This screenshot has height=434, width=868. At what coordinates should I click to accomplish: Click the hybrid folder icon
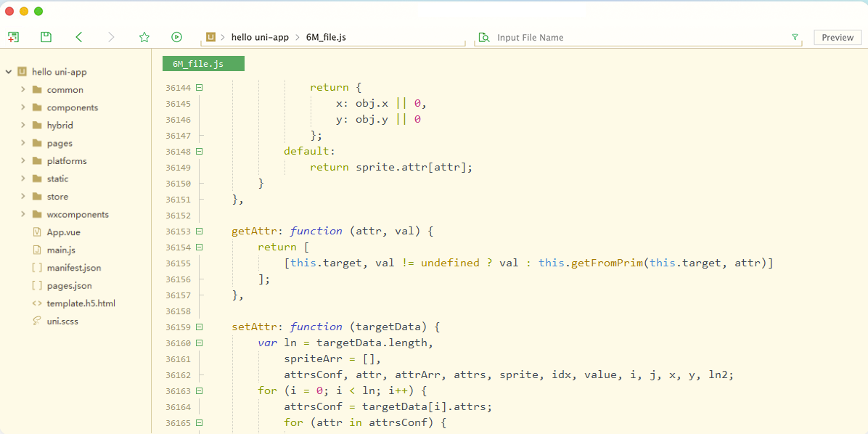click(38, 125)
